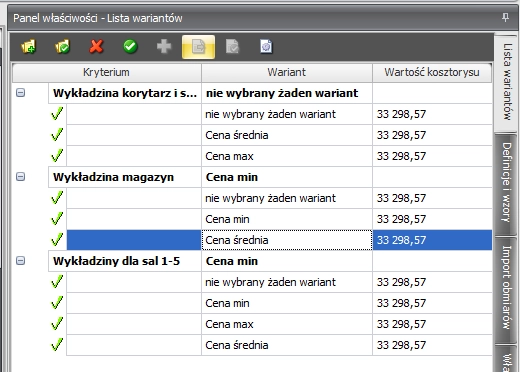Toggle the checkmark for Cena min under Wykładzina magazyn
This screenshot has width=520, height=372.
pos(57,219)
